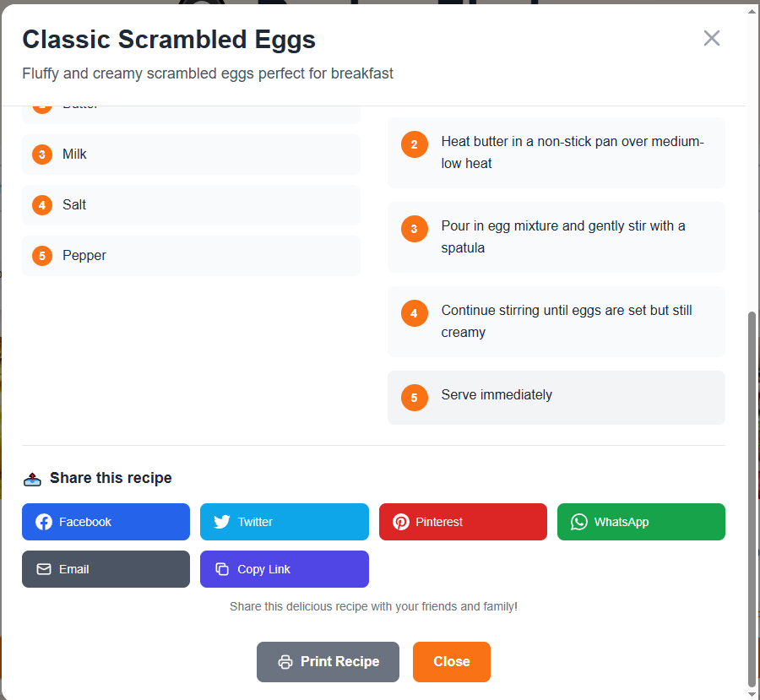The width and height of the screenshot is (760, 700).
Task: Click the printer icon in Print Recipe
Action: pyautogui.click(x=285, y=662)
